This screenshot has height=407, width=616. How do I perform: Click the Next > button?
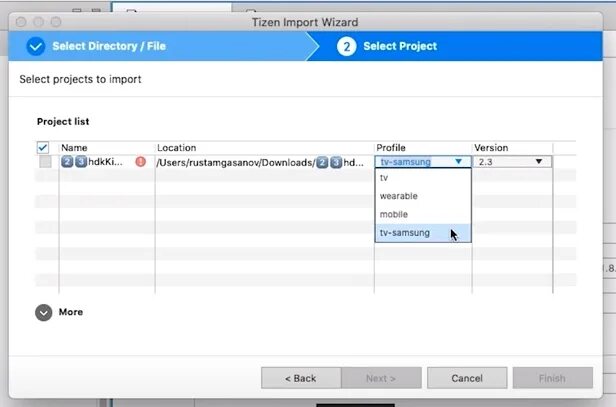click(x=381, y=378)
